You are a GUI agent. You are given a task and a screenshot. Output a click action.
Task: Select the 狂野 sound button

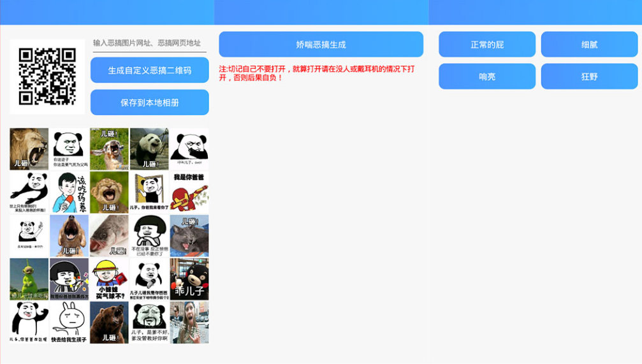(589, 76)
